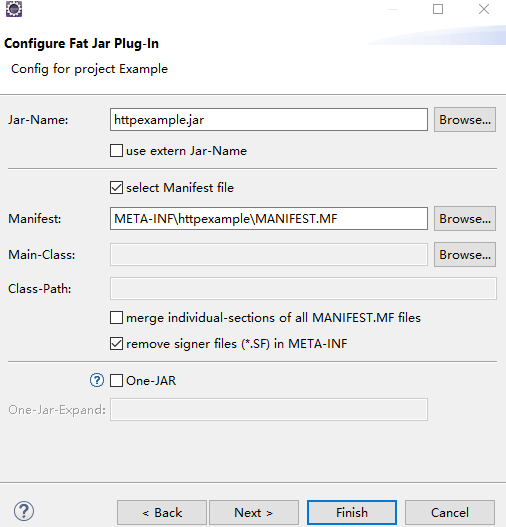Focus the Jar-Name text field
506x527 pixels.
pyautogui.click(x=269, y=120)
